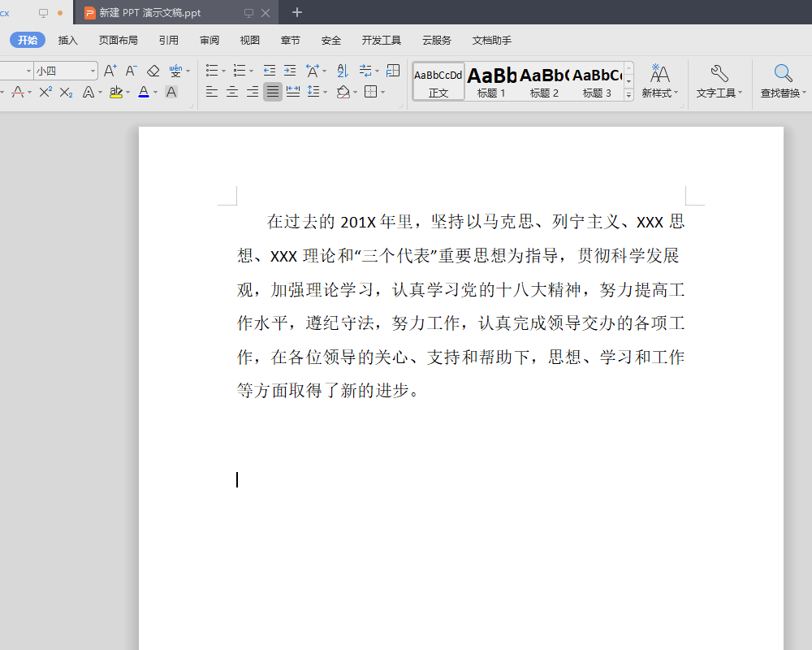
Task: Toggle justified alignment button
Action: point(273,92)
